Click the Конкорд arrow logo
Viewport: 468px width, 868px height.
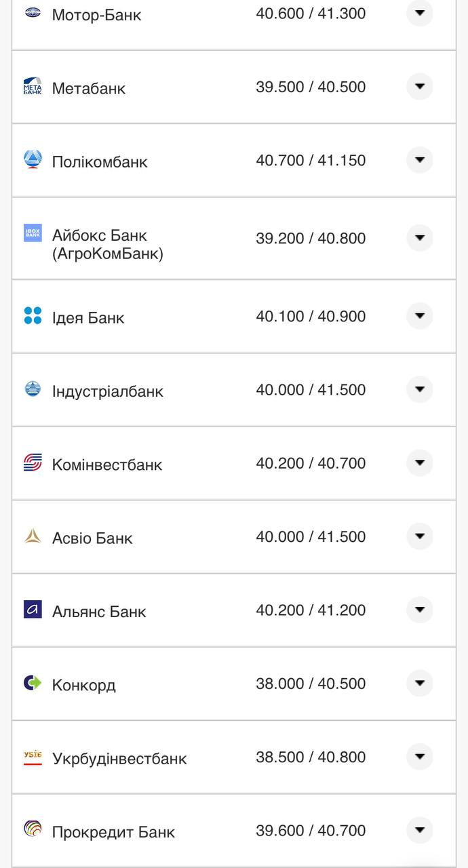[x=33, y=682]
